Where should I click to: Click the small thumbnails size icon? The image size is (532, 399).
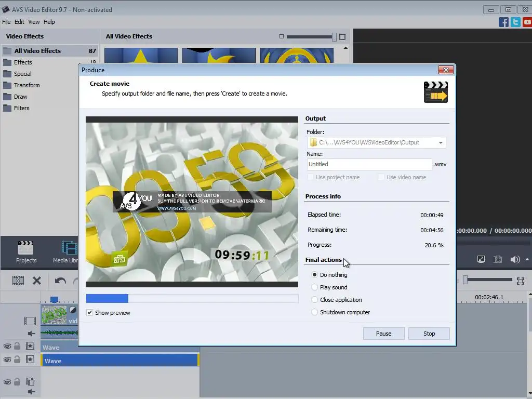(x=281, y=36)
